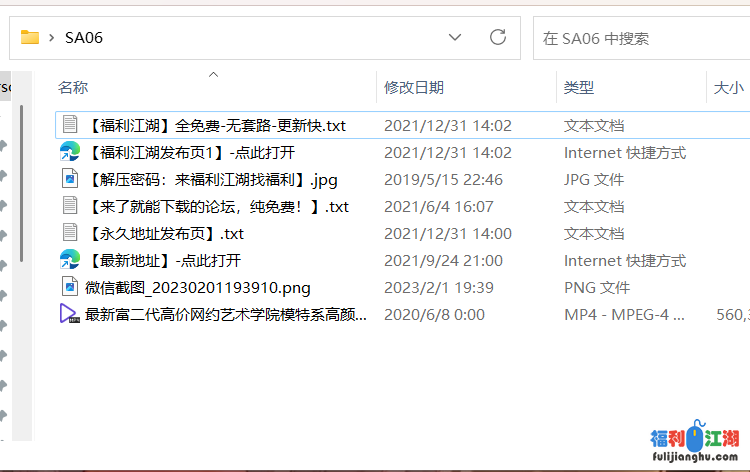Screen dimensions: 750x472
Task: Click the sort arrow above the 名称 column
Action: point(213,75)
